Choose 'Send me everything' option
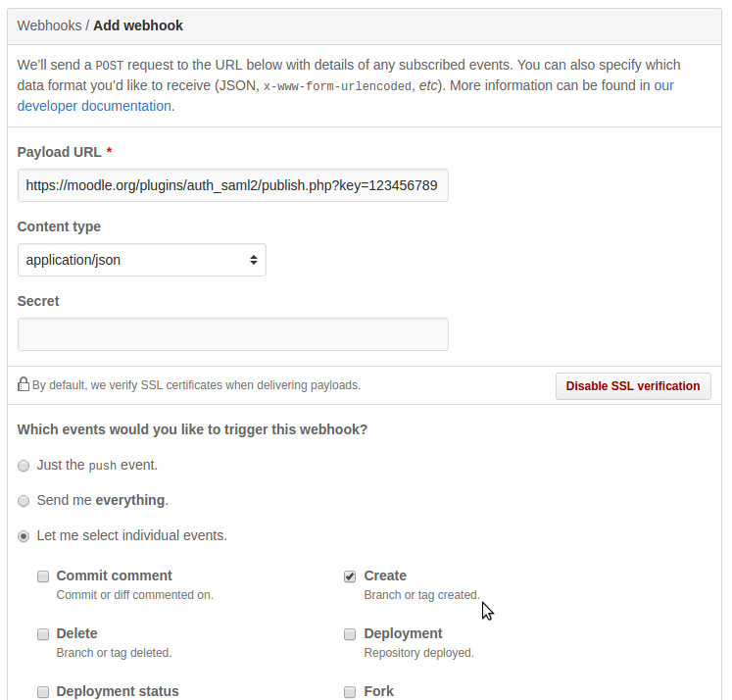 (x=24, y=501)
